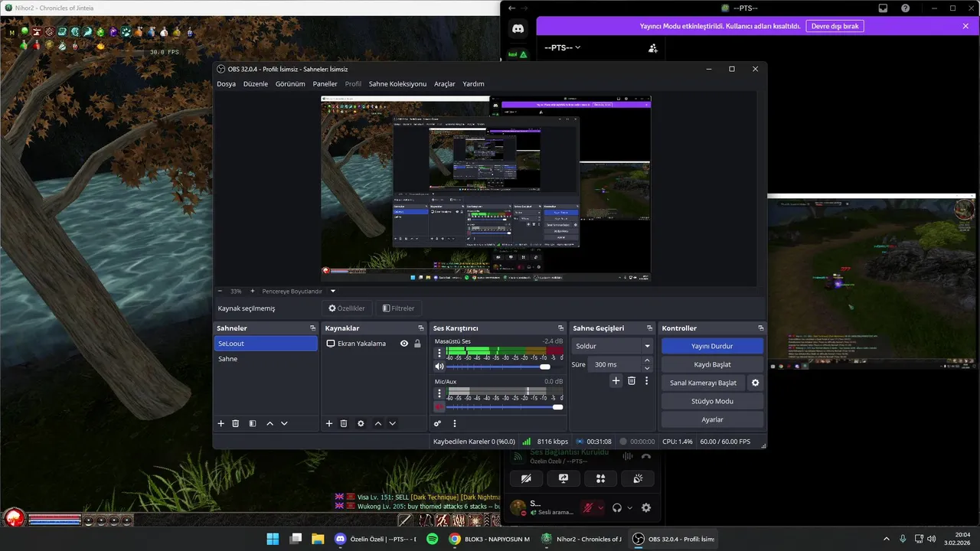
Task: Open preview zoom scaling dropdown arrow
Action: click(x=333, y=291)
